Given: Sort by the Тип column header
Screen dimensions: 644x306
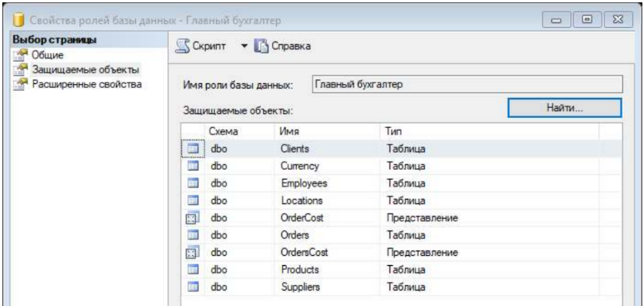Looking at the screenshot, I should pyautogui.click(x=489, y=131).
